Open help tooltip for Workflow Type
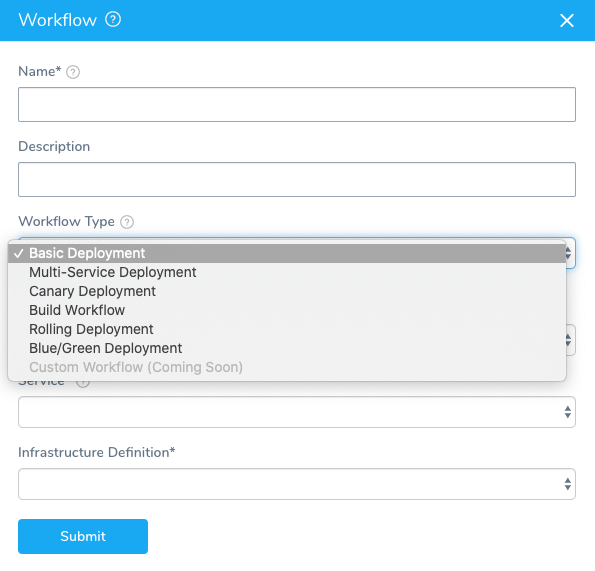The image size is (595, 571). (x=127, y=222)
